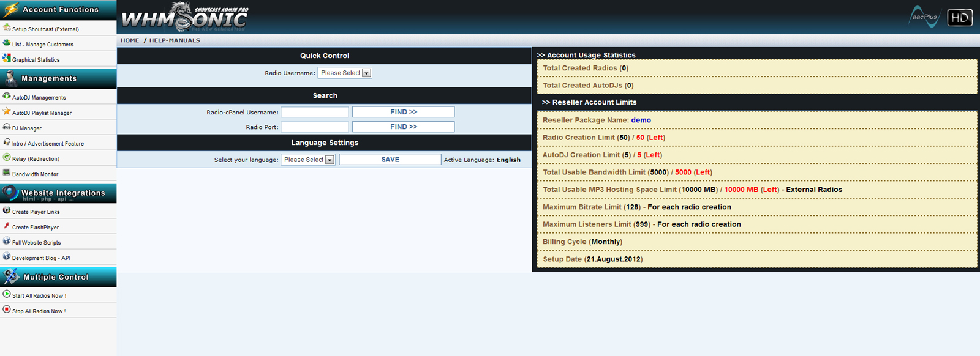The image size is (980, 356).
Task: Focus the Radio Port input field
Action: pyautogui.click(x=315, y=127)
